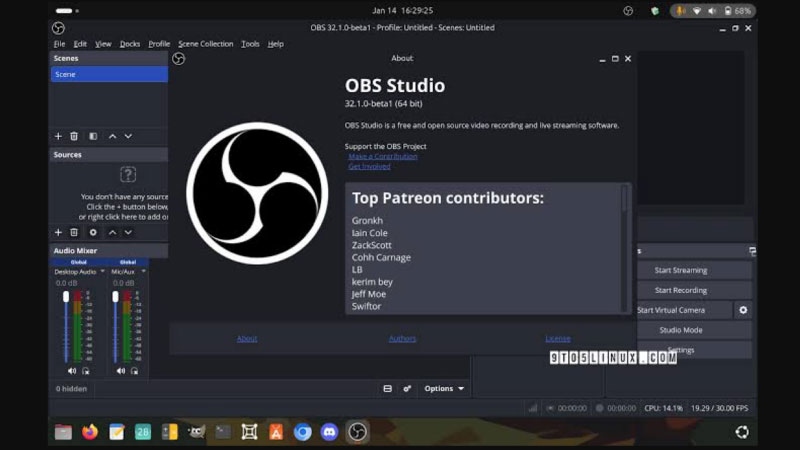The width and height of the screenshot is (800, 450).
Task: Open Calendar app from the dock
Action: 143,432
